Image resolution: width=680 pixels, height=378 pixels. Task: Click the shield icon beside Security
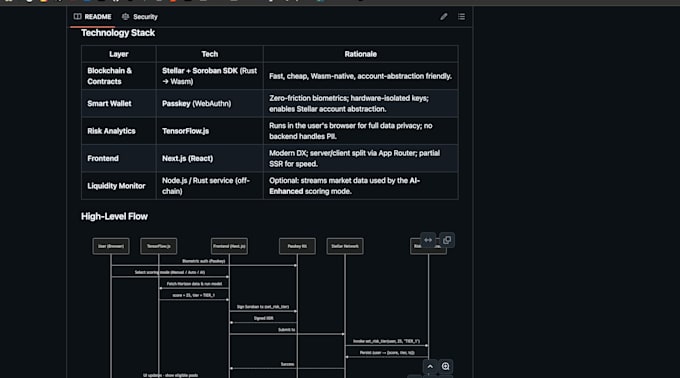point(125,16)
